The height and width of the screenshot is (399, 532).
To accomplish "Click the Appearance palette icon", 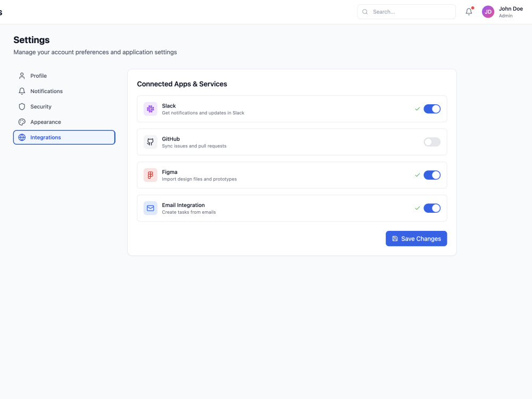I will pos(22,122).
